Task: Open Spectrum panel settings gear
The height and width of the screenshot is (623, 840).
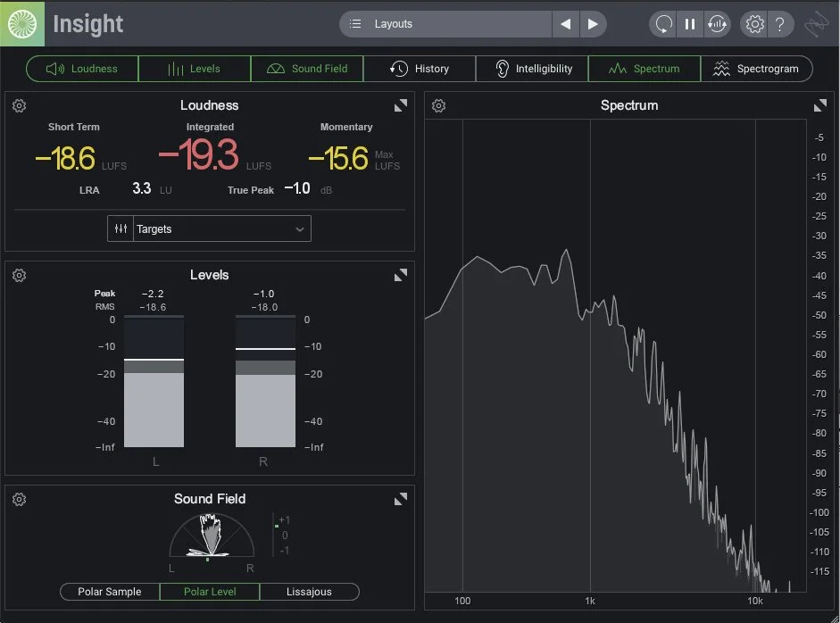Action: pyautogui.click(x=439, y=105)
